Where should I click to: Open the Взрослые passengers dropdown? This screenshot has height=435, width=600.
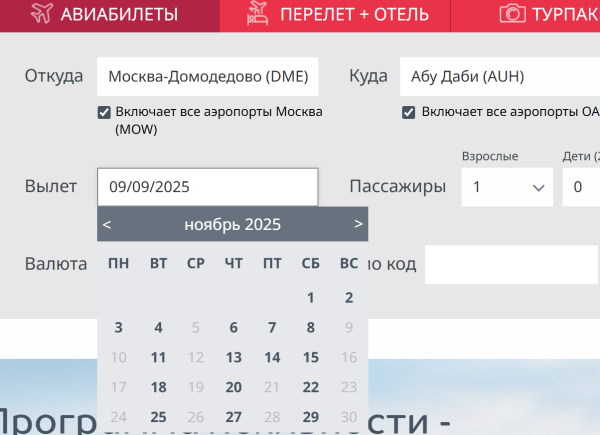coord(507,187)
